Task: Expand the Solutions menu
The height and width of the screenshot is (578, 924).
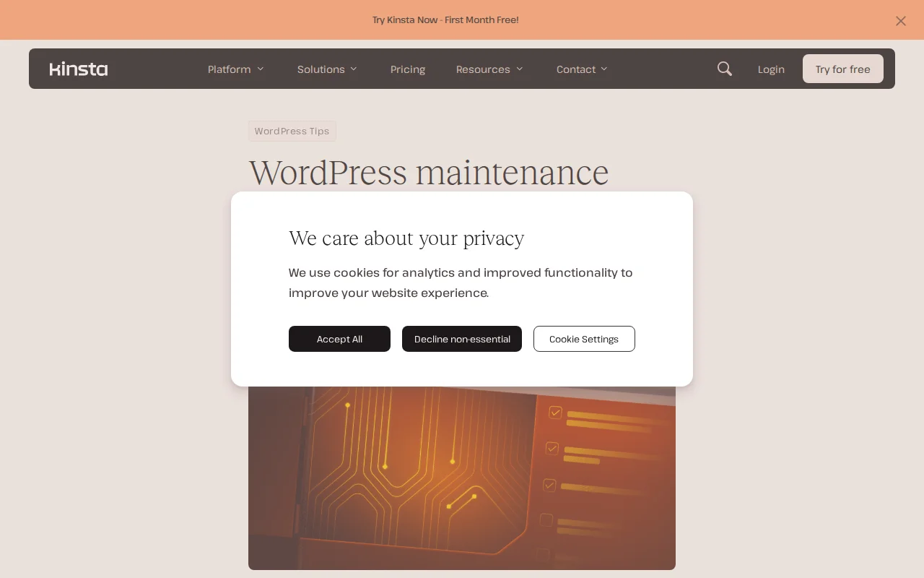Action: (x=321, y=69)
